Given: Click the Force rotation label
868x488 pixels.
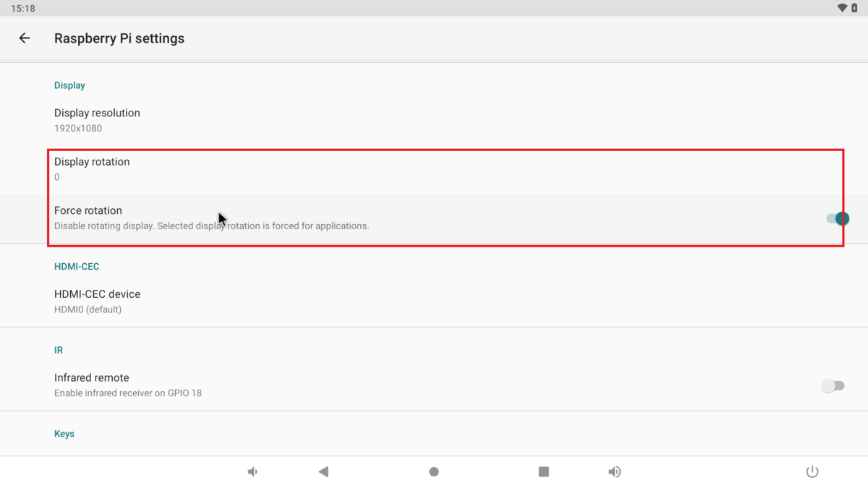Looking at the screenshot, I should pos(88,210).
